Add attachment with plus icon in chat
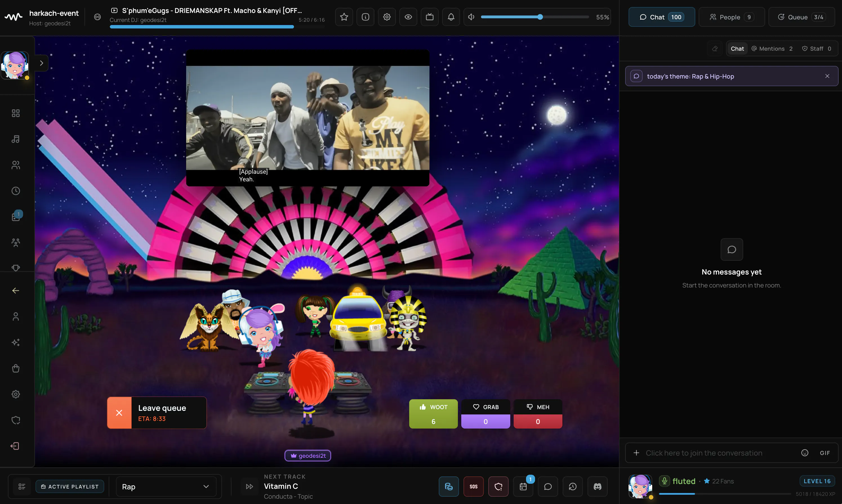Image resolution: width=842 pixels, height=504 pixels. pos(636,453)
